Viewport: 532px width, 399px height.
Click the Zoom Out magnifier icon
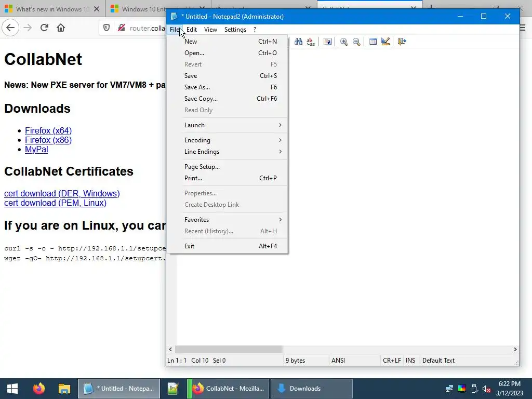click(356, 42)
